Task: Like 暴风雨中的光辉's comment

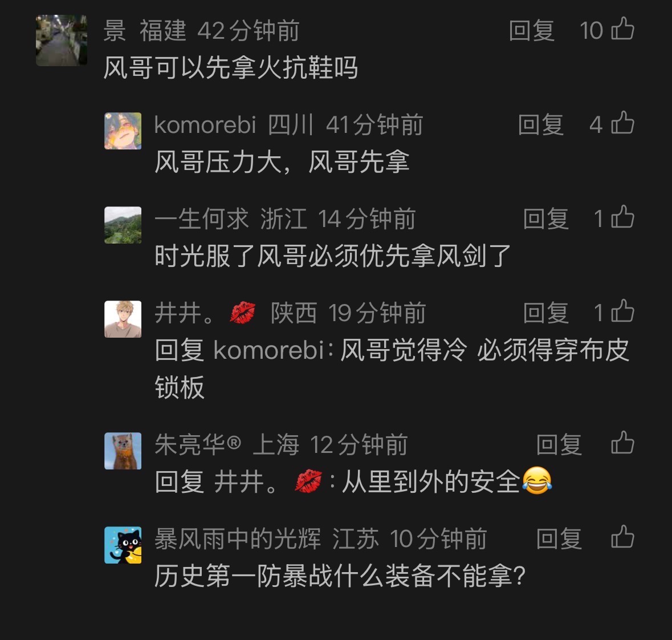Action: click(622, 537)
